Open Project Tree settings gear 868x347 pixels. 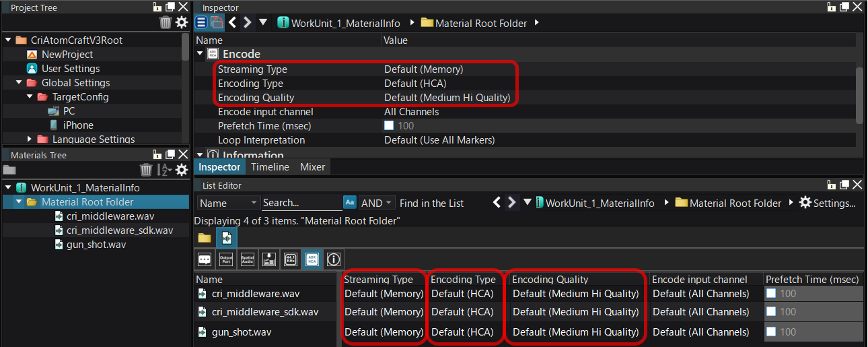[x=182, y=22]
